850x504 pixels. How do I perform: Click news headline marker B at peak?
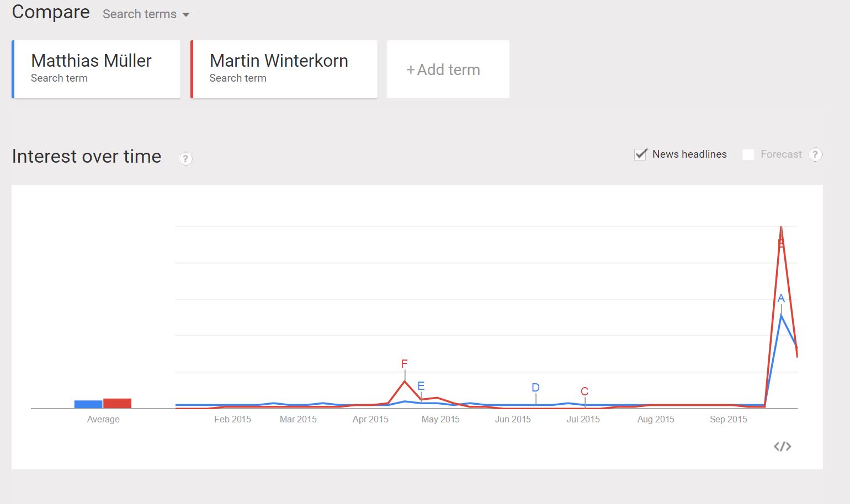[x=780, y=243]
